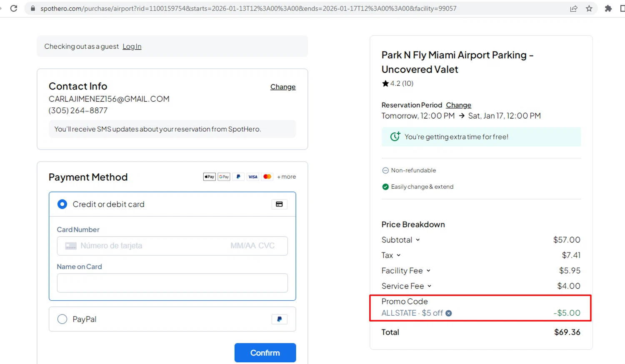Screen dimensions: 625x364
Task: Click the CVC placeholder in card field
Action: point(266,246)
